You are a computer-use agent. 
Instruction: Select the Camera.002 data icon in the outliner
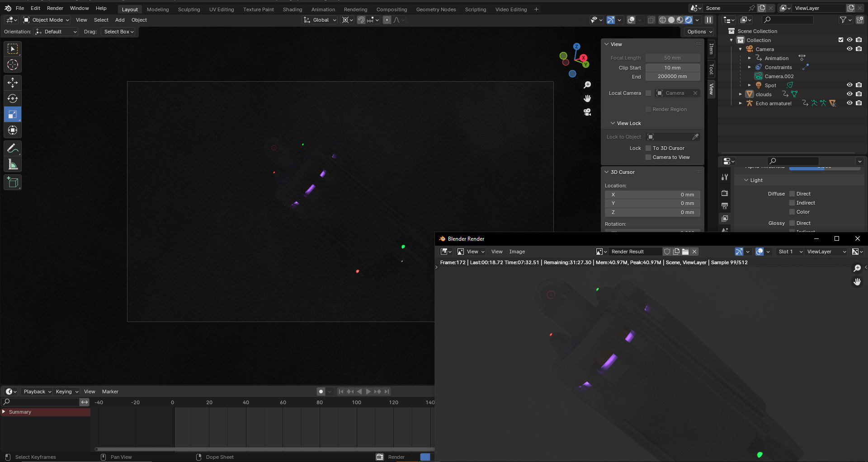coord(758,76)
